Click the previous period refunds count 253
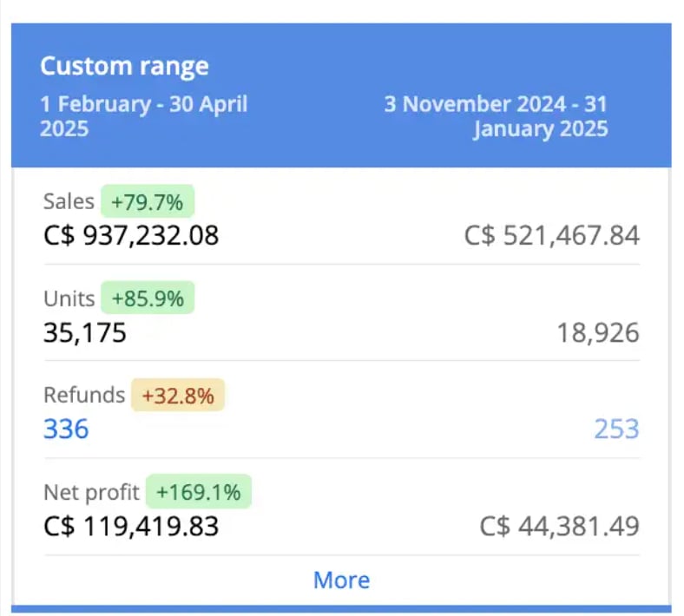 pos(617,429)
